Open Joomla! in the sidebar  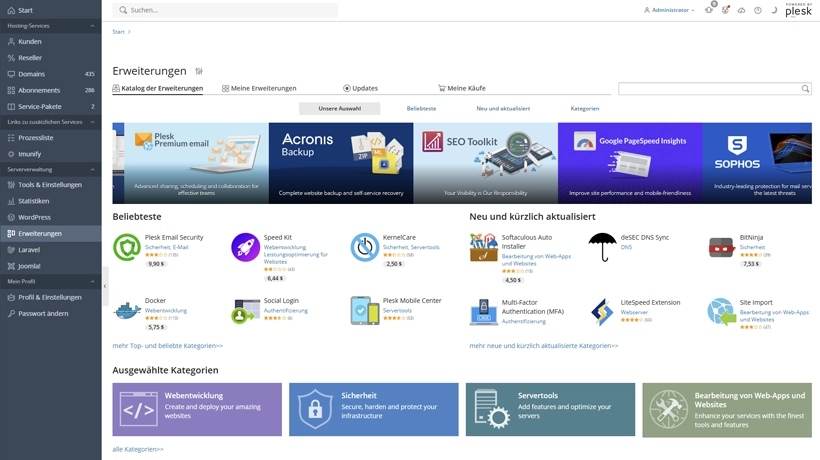pos(51,266)
